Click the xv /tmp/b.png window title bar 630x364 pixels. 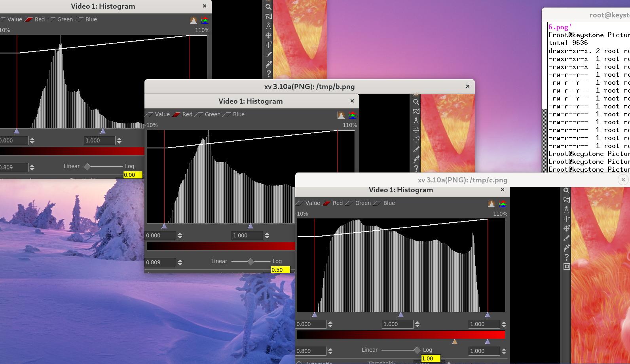pos(309,87)
